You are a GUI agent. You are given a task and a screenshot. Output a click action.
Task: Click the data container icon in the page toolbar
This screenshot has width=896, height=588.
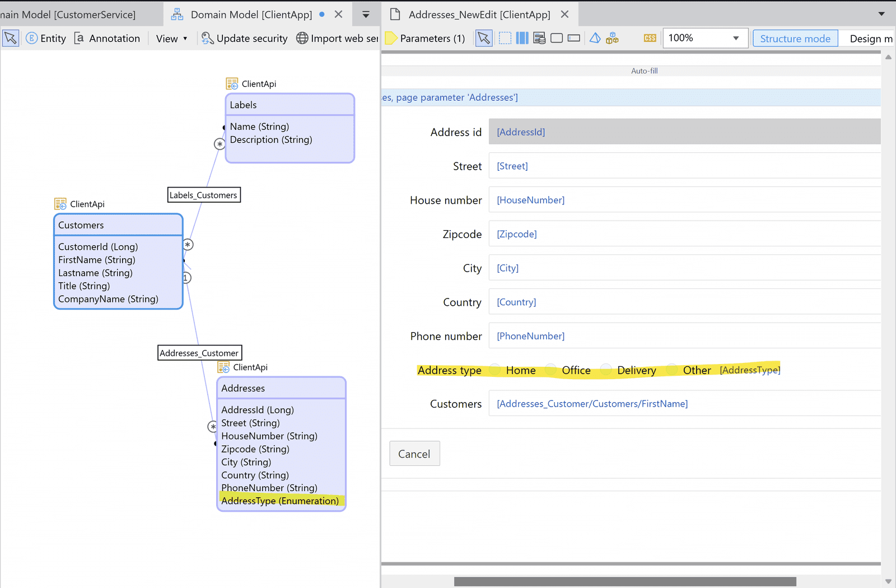[539, 38]
